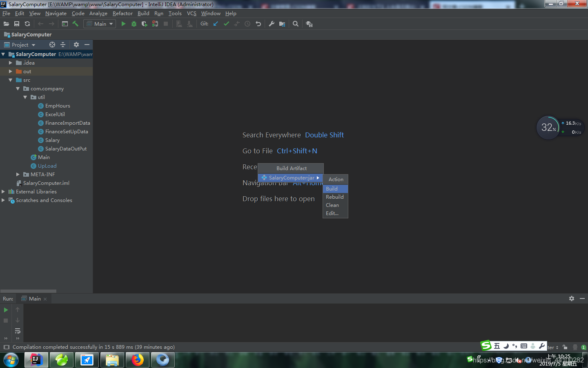This screenshot has height=368, width=588.
Task: Select Clean in the Action popup
Action: (x=335, y=205)
